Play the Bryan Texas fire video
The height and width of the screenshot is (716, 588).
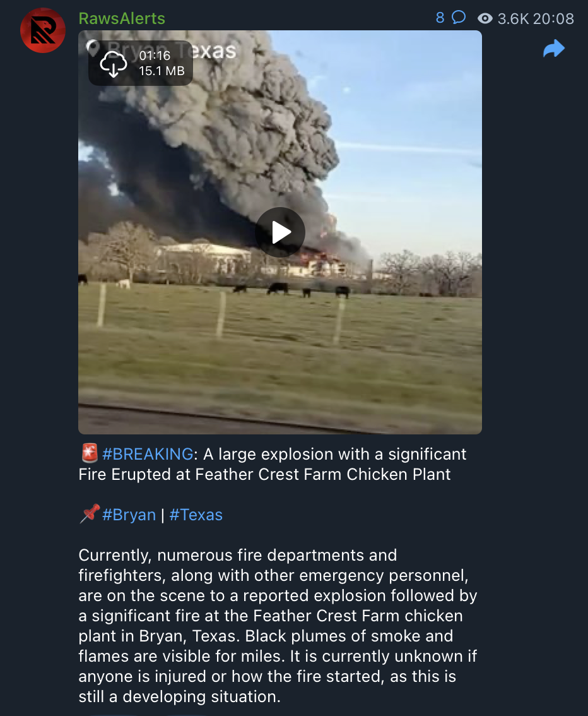point(279,232)
